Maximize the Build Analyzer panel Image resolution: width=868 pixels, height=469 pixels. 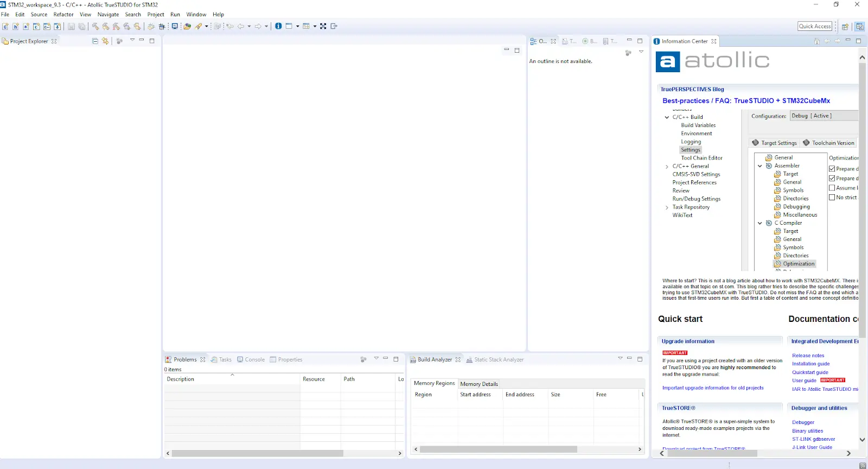[640, 359]
